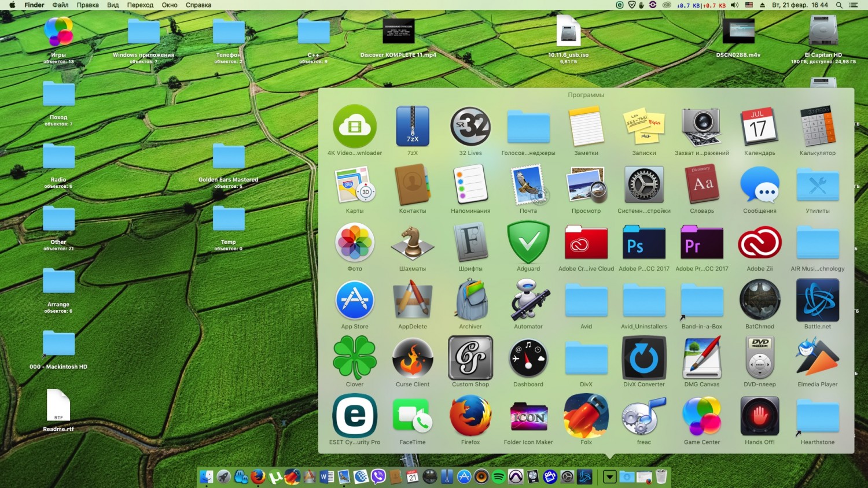868x488 pixels.
Task: Open the Правка menu
Action: [x=87, y=5]
